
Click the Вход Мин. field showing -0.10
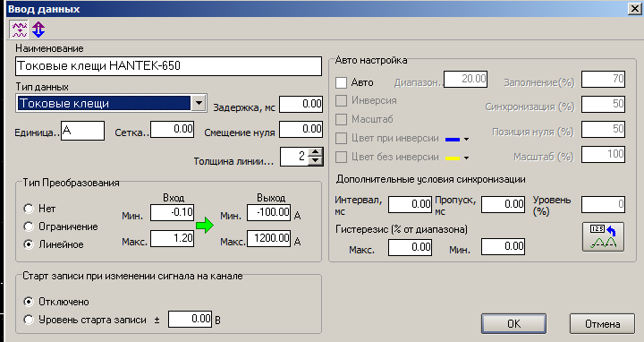click(172, 212)
